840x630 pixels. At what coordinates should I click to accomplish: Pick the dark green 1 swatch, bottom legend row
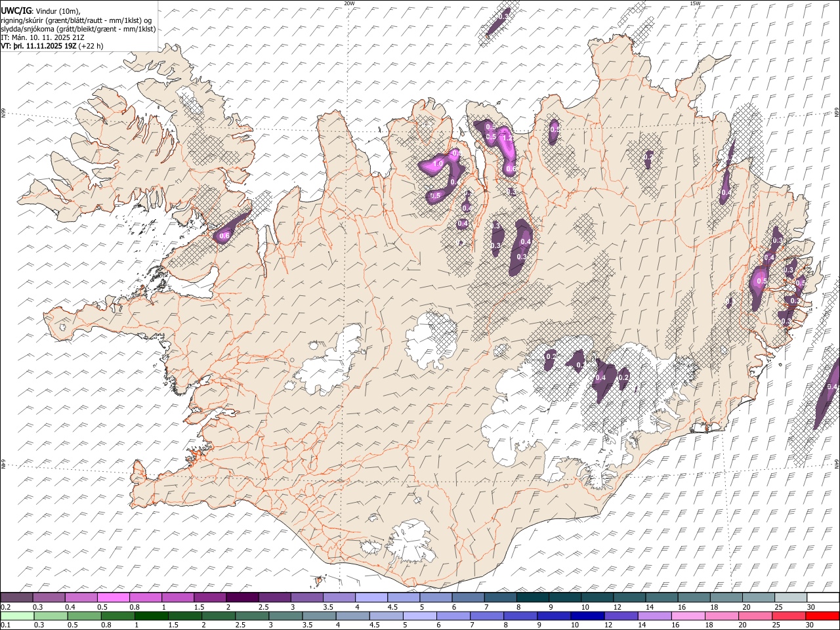pos(152,616)
